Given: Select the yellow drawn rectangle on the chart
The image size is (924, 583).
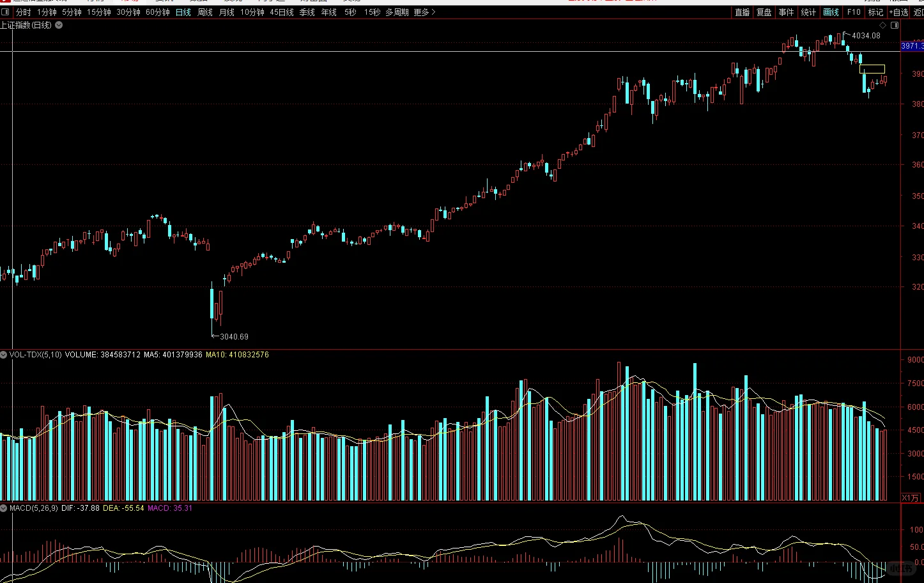Looking at the screenshot, I should pyautogui.click(x=872, y=69).
